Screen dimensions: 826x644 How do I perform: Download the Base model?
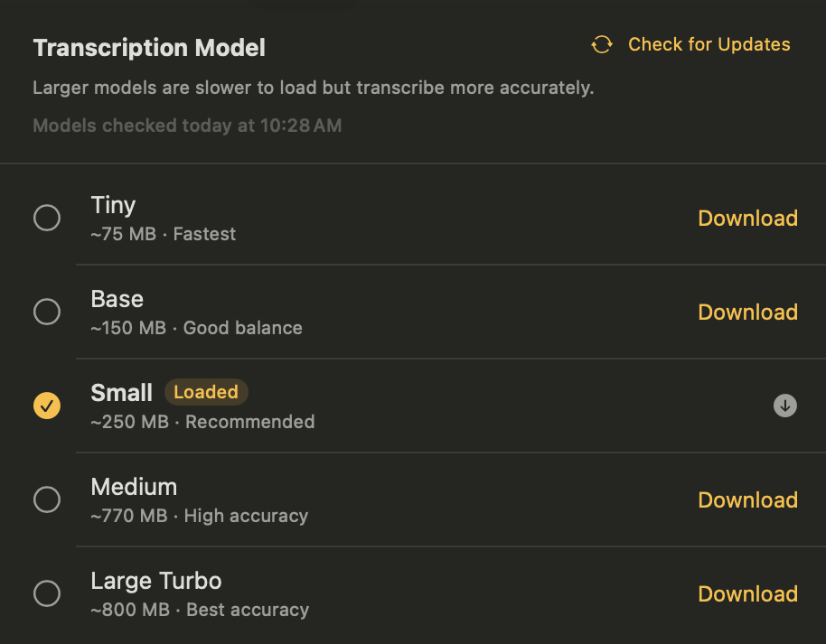pyautogui.click(x=747, y=312)
